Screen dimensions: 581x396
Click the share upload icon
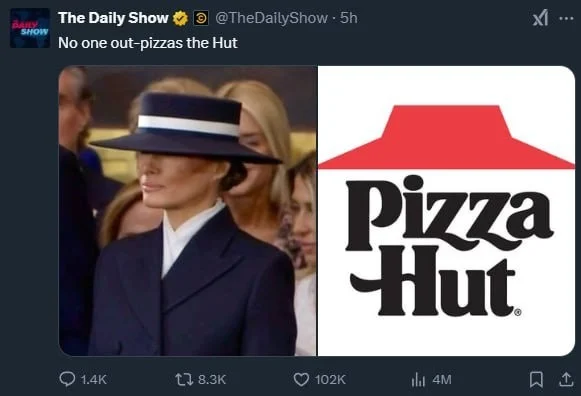(x=566, y=379)
